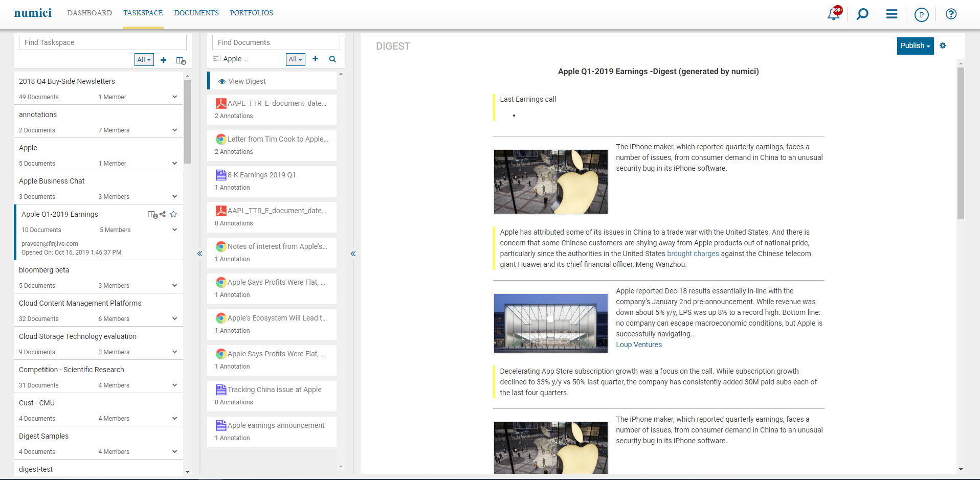980x480 pixels.
Task: Click the document icon of 8-K Earnings 2019 Q1
Action: pyautogui.click(x=221, y=175)
